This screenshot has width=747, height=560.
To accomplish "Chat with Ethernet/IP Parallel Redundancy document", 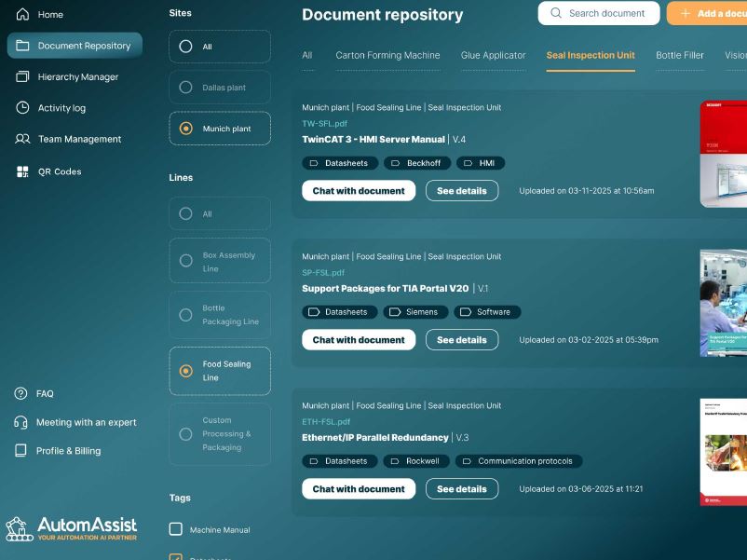I will pyautogui.click(x=359, y=489).
